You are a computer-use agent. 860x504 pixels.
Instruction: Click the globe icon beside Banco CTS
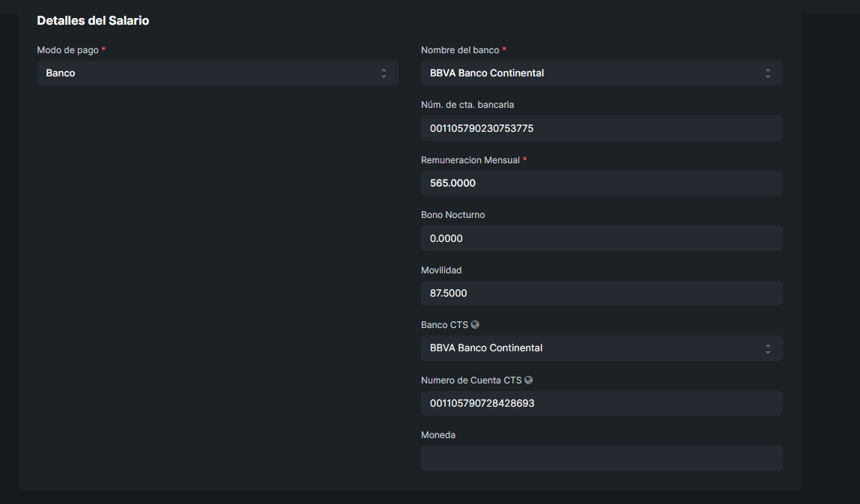[x=475, y=325]
